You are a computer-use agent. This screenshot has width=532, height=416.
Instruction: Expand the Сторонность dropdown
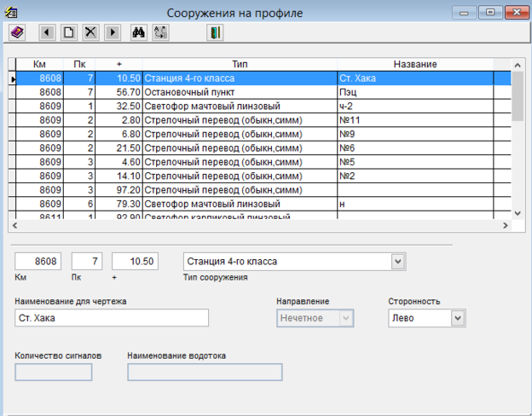(x=458, y=318)
